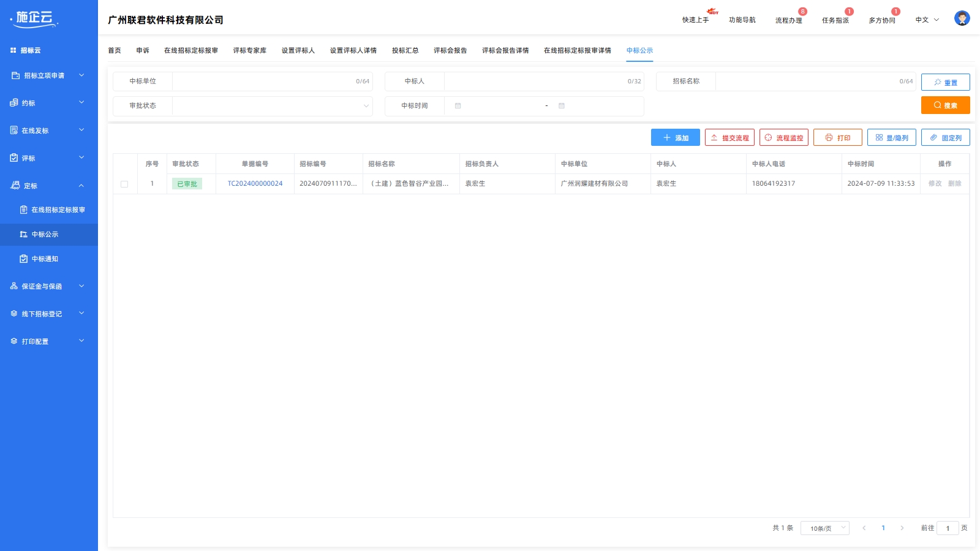Click the 任务指派 notification badge
This screenshot has height=551, width=980.
(849, 12)
